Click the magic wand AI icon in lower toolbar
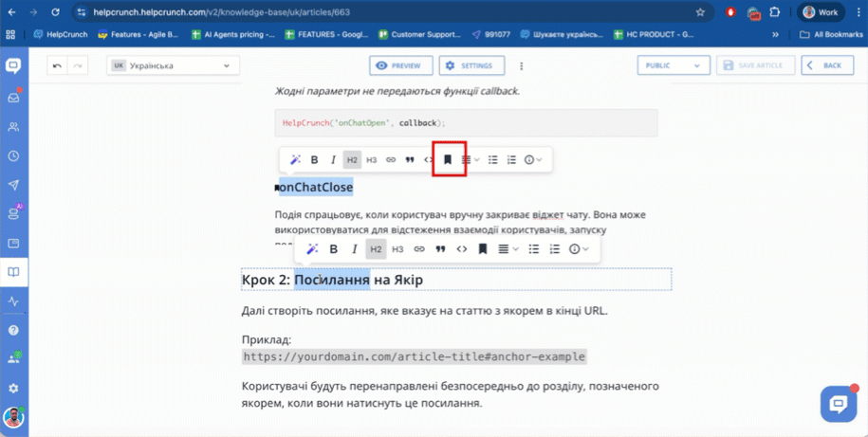 pyautogui.click(x=312, y=249)
